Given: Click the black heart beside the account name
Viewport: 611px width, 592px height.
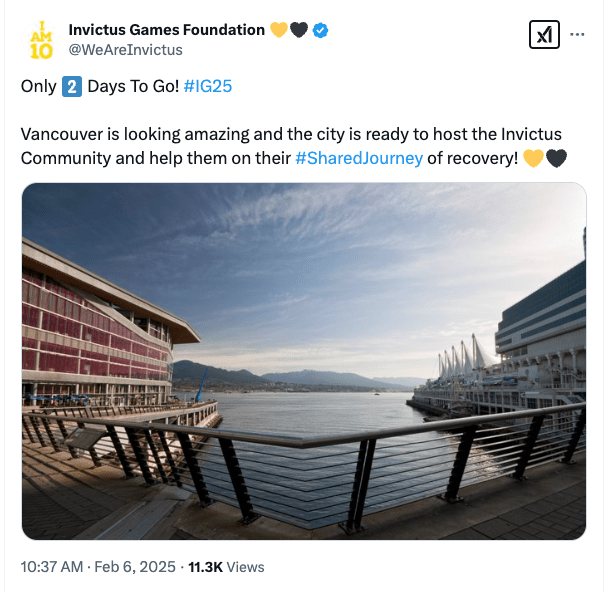Looking at the screenshot, I should click(x=299, y=30).
